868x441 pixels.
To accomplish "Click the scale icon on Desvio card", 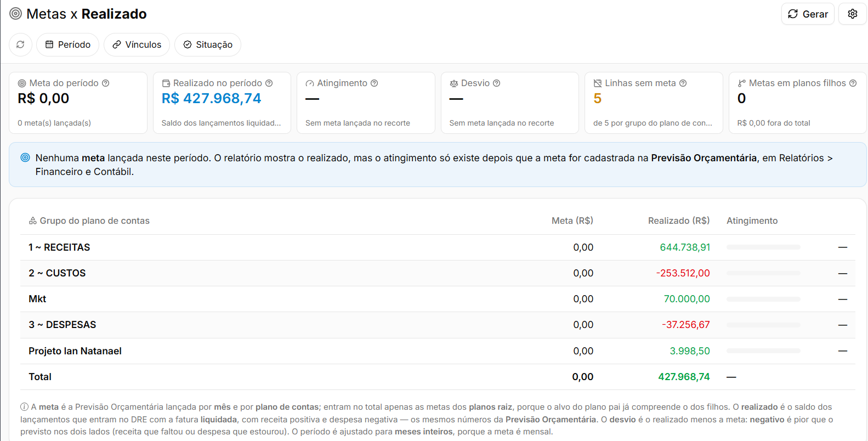I will [x=454, y=83].
